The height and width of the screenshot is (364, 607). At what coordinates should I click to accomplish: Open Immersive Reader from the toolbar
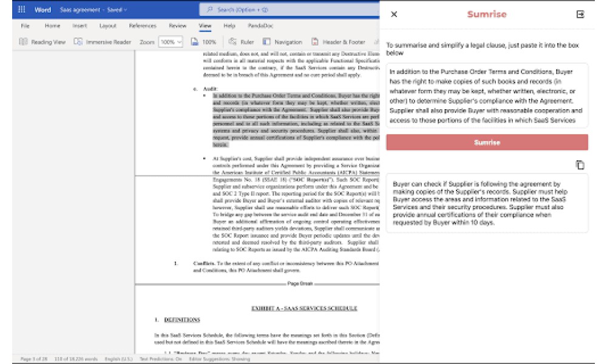(103, 42)
